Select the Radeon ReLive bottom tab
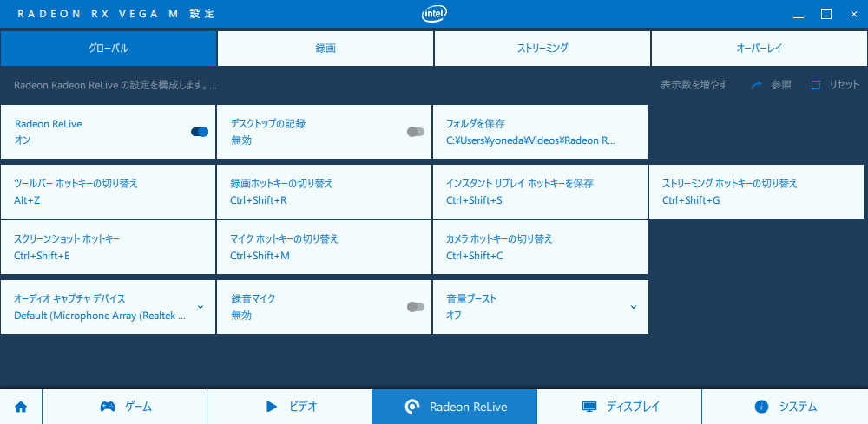868x424 pixels. pyautogui.click(x=455, y=407)
